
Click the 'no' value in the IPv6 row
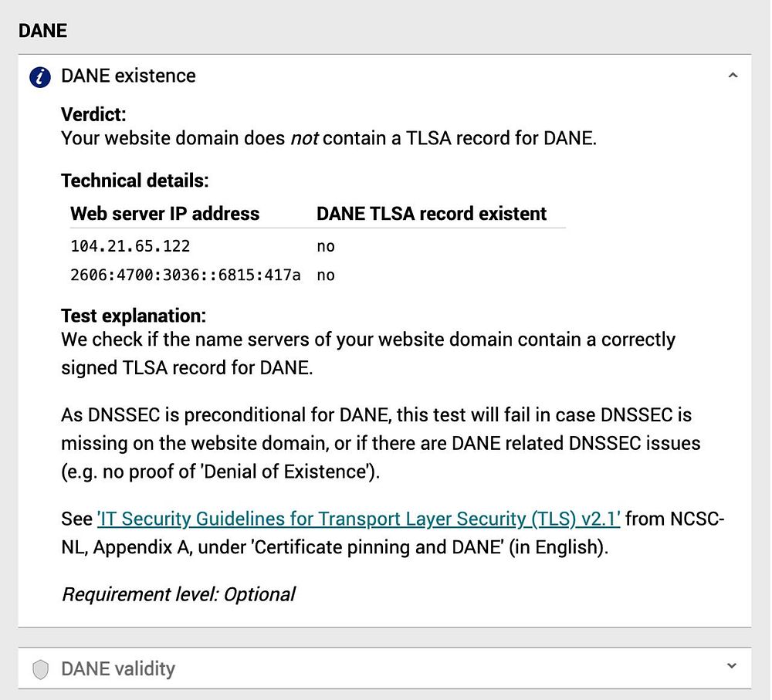coord(325,275)
